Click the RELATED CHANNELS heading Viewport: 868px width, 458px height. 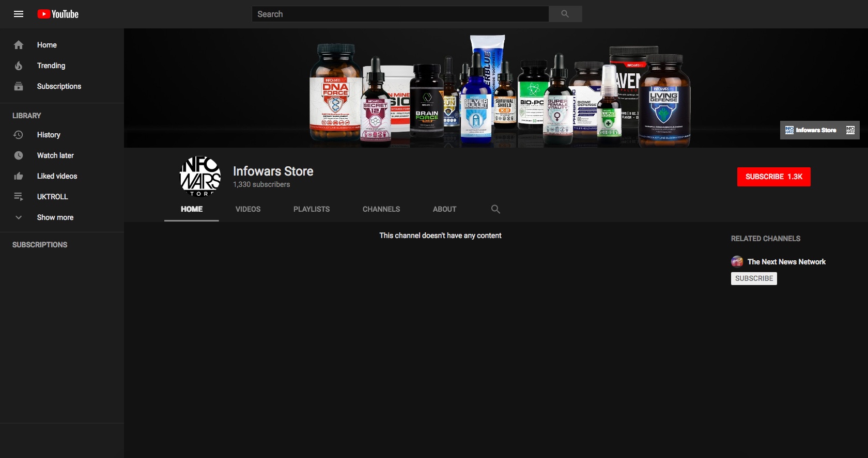766,239
